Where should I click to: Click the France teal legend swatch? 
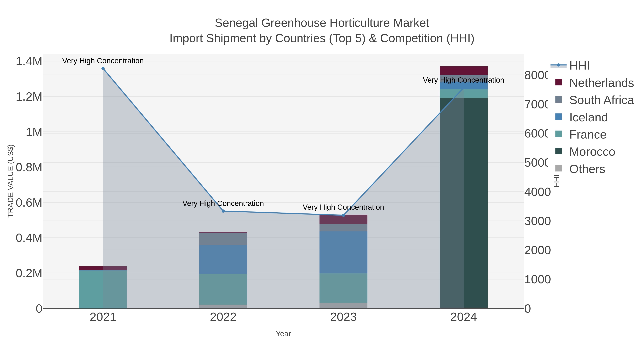click(x=558, y=134)
